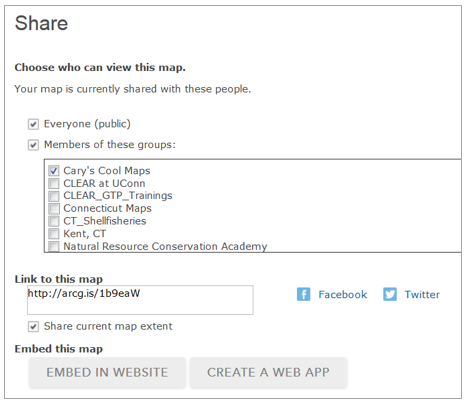Click the EMBED IN WEBSITE button
The width and height of the screenshot is (467, 407).
click(107, 372)
